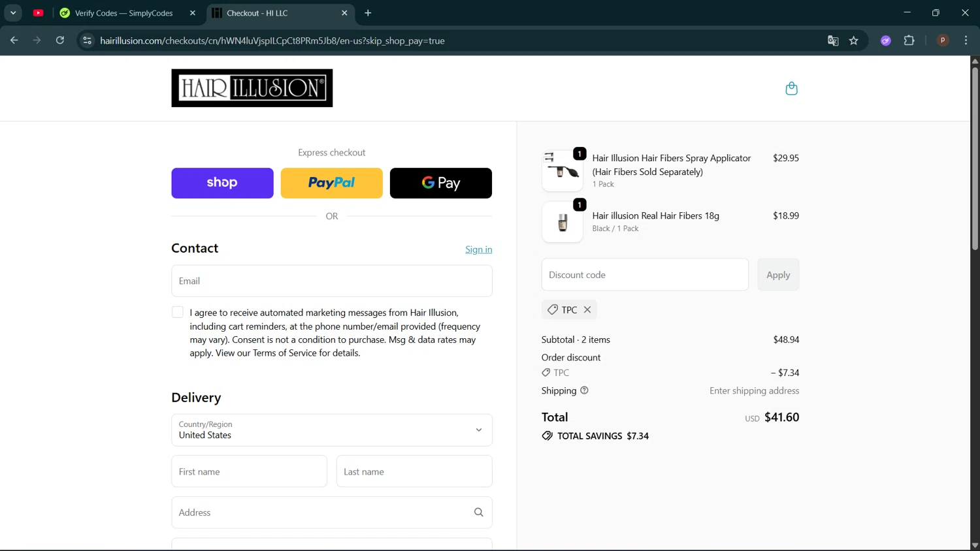Image resolution: width=980 pixels, height=551 pixels.
Task: Pay with PayPal express button
Action: click(332, 183)
